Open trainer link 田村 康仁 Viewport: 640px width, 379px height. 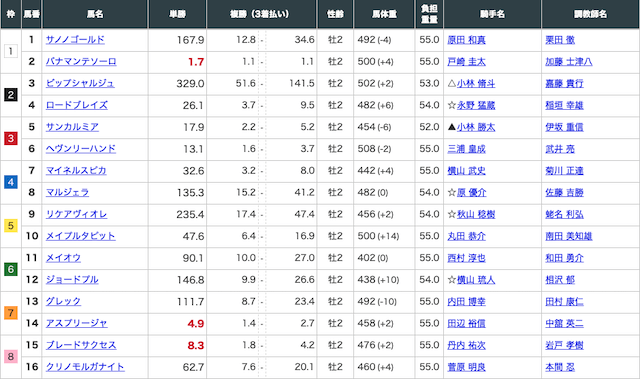(x=564, y=301)
